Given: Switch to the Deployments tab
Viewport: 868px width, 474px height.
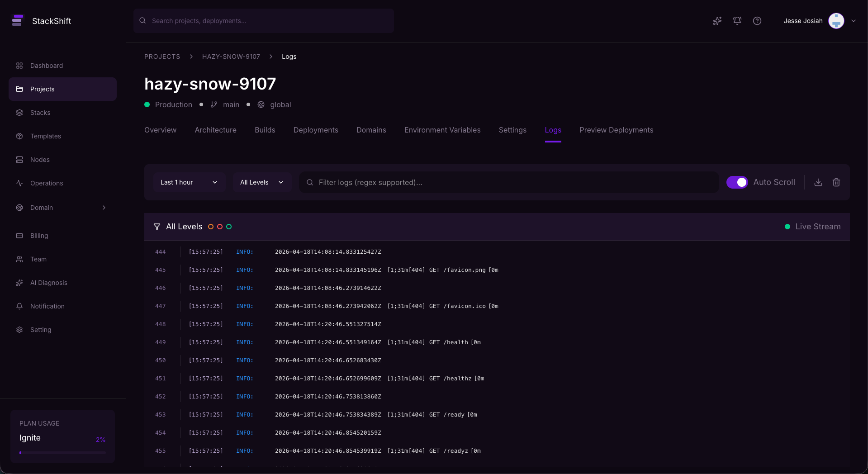Looking at the screenshot, I should coord(316,130).
